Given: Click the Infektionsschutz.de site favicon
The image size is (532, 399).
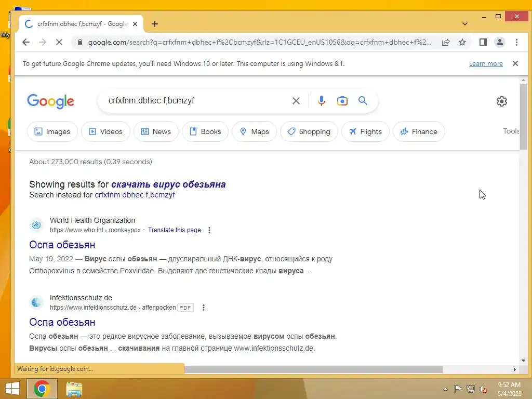Looking at the screenshot, I should click(x=36, y=302).
